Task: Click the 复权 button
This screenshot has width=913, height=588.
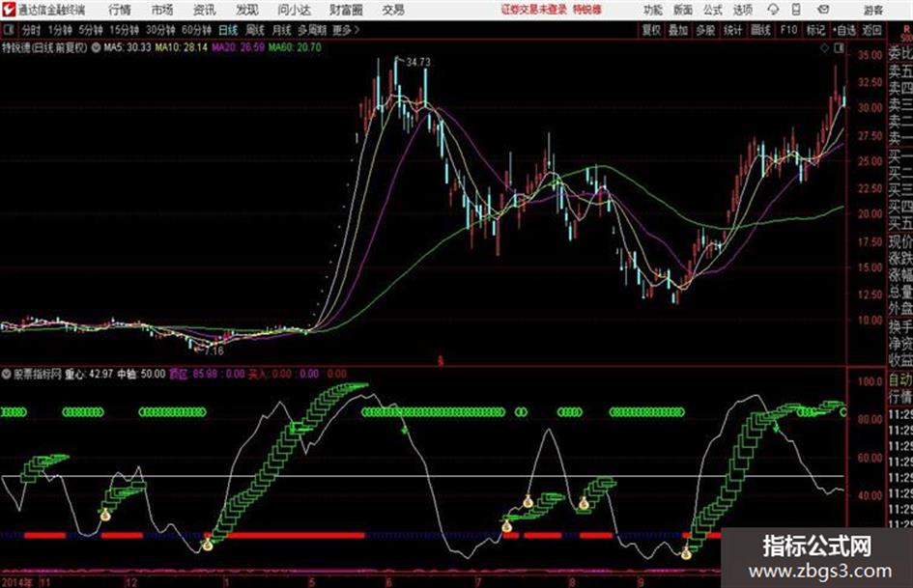Action: 651,30
